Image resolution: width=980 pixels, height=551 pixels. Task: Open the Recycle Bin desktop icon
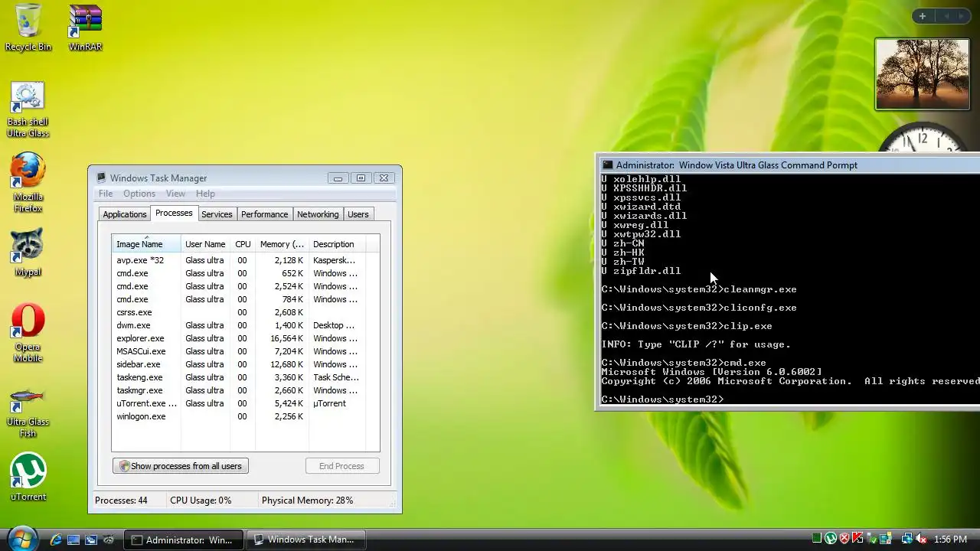click(28, 28)
